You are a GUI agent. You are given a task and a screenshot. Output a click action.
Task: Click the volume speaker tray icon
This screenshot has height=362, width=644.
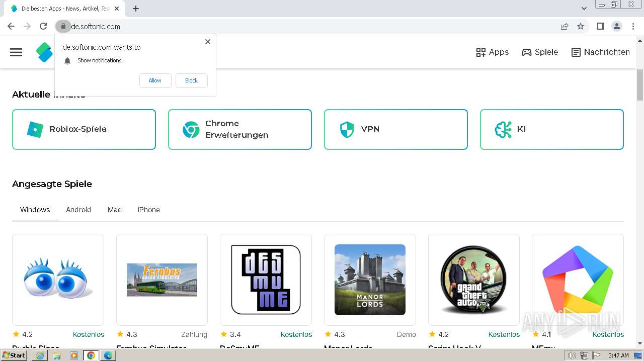[572, 355]
